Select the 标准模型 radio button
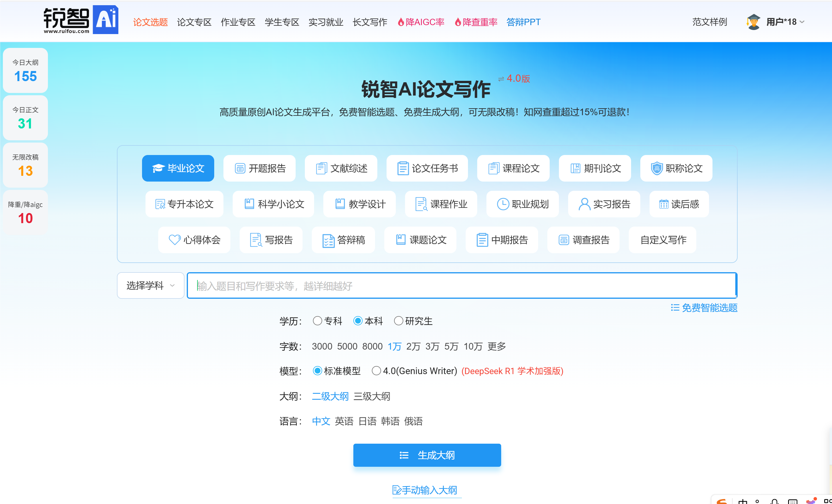The height and width of the screenshot is (504, 832). (x=317, y=371)
